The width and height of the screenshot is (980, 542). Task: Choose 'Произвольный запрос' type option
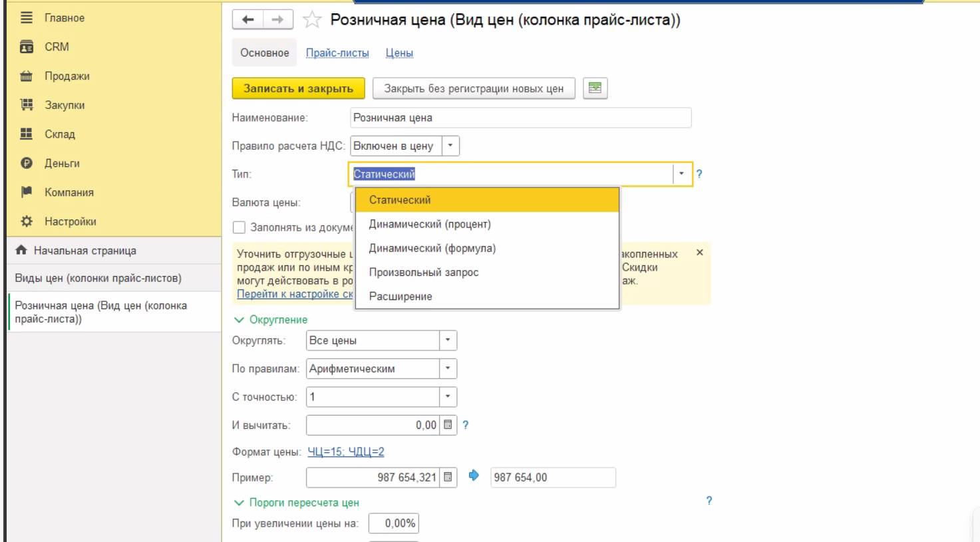pos(423,272)
